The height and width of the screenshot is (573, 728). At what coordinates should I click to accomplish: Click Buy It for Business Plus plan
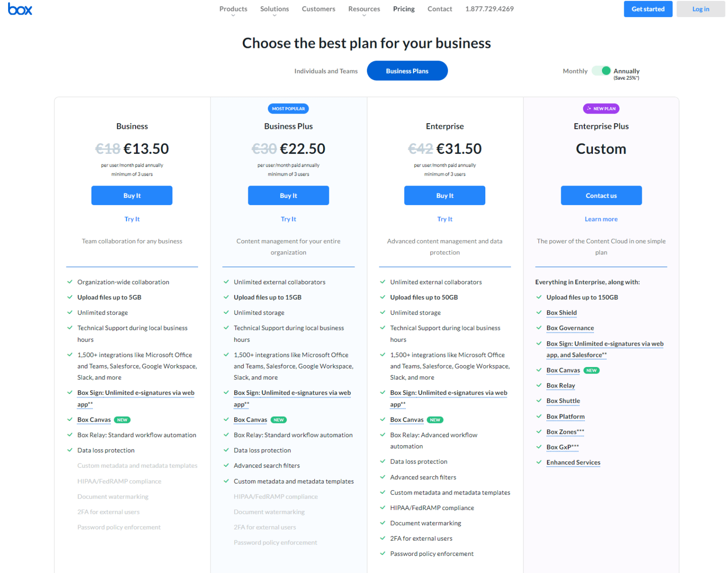click(288, 195)
